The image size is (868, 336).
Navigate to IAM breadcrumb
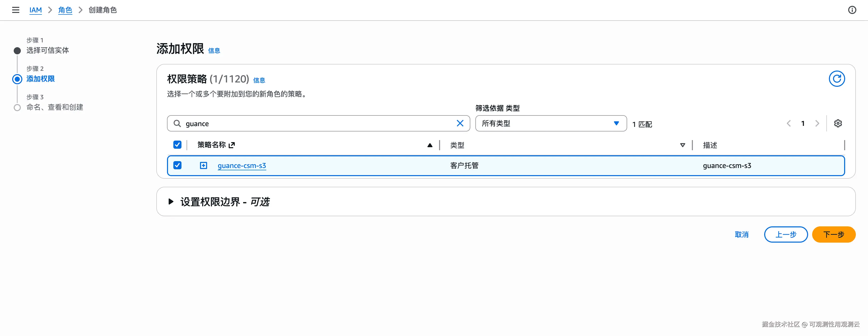coord(35,10)
